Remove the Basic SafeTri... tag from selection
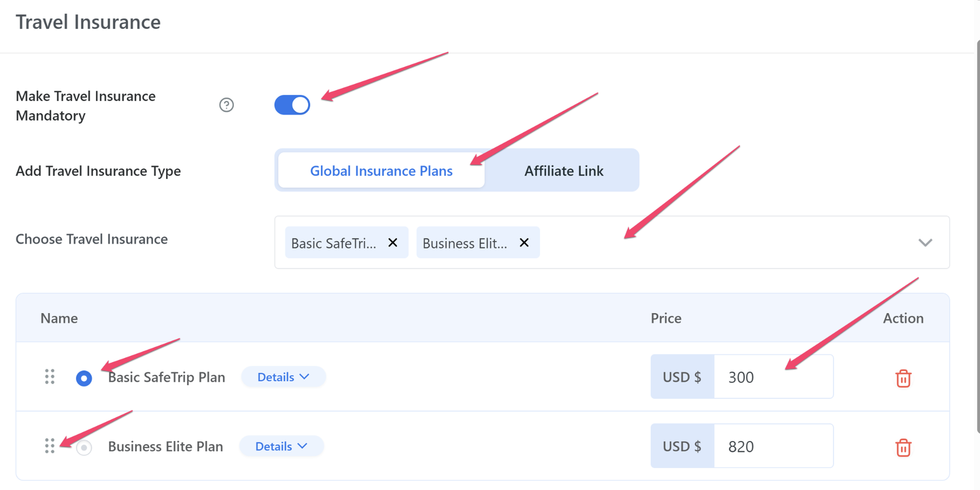 click(393, 243)
